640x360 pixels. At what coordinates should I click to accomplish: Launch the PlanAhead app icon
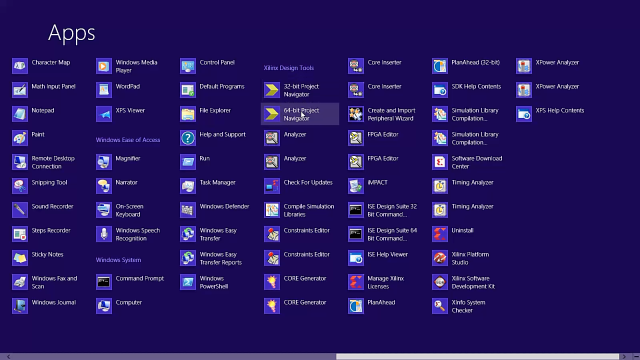coord(356,306)
